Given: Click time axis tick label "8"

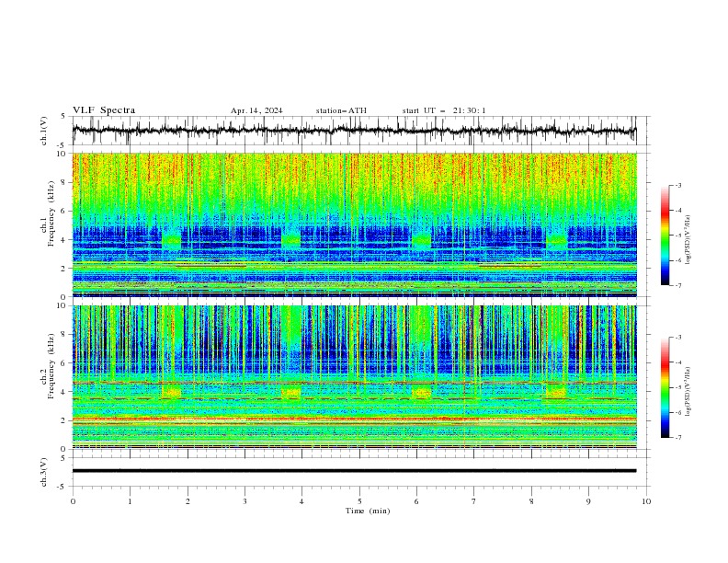Looking at the screenshot, I should click(531, 501).
